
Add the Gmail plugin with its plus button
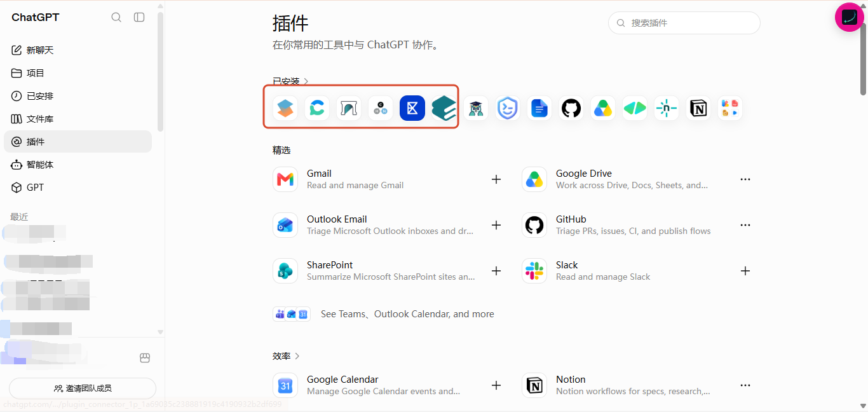[496, 179]
